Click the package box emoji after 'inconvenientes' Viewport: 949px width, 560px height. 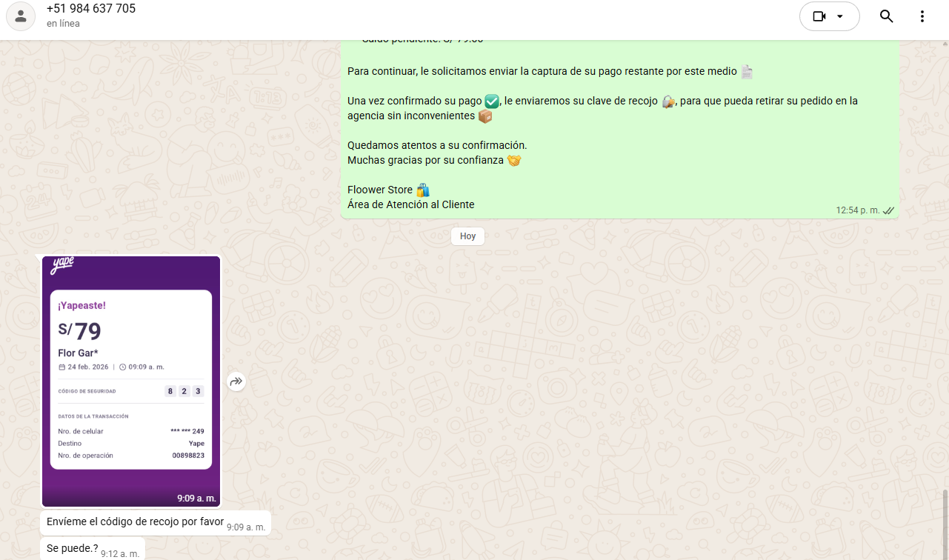click(485, 116)
